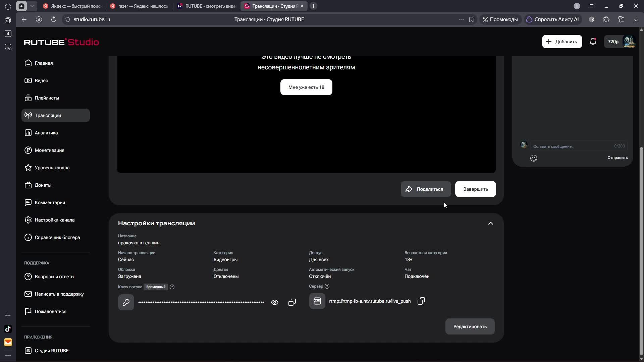
Task: Click the RUTUBE Studio logo
Action: tap(61, 42)
